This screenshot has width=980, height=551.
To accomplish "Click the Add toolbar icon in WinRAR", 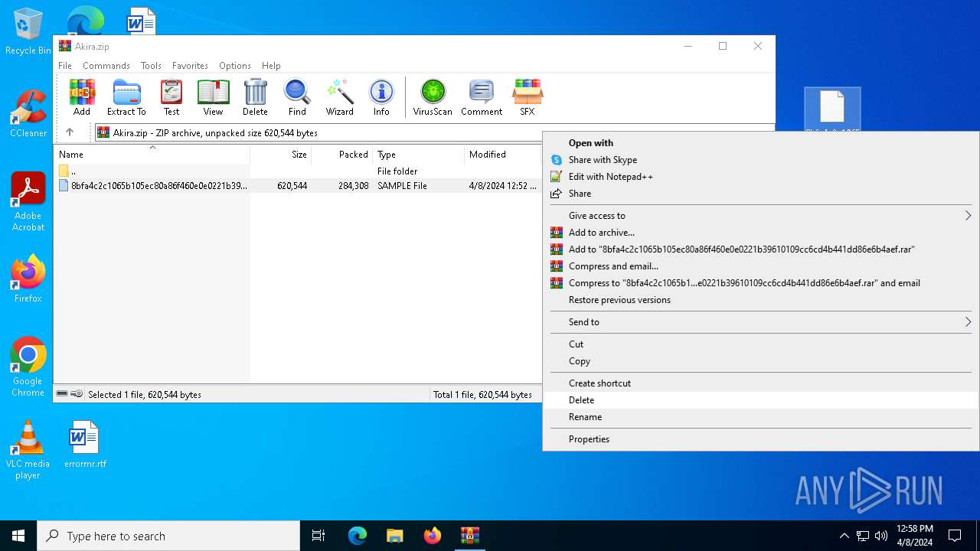I will click(82, 97).
